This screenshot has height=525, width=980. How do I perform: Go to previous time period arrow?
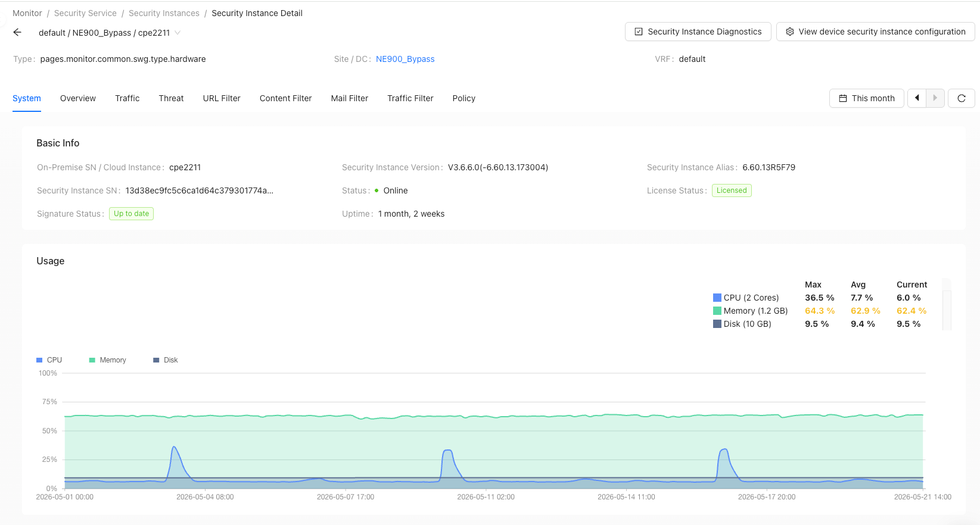[x=917, y=98]
